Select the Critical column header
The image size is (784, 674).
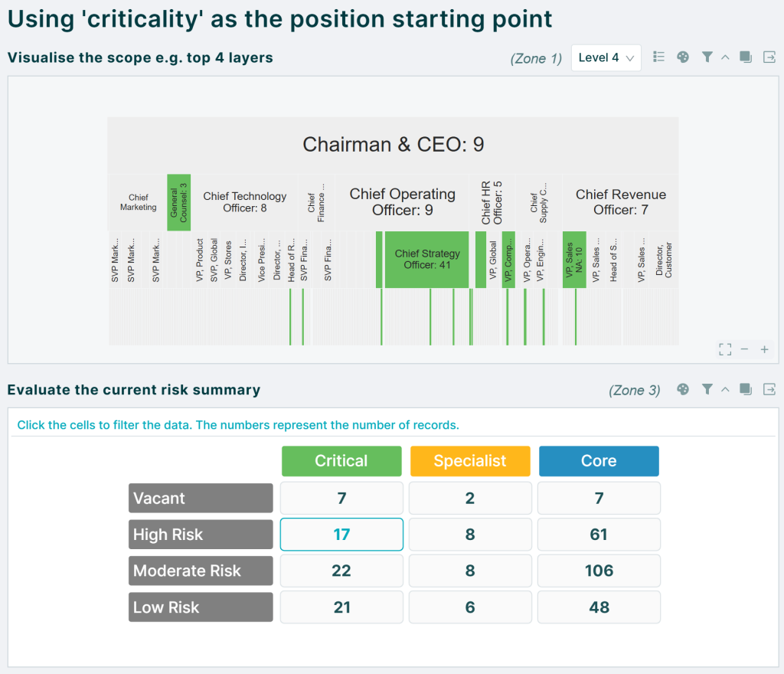341,461
